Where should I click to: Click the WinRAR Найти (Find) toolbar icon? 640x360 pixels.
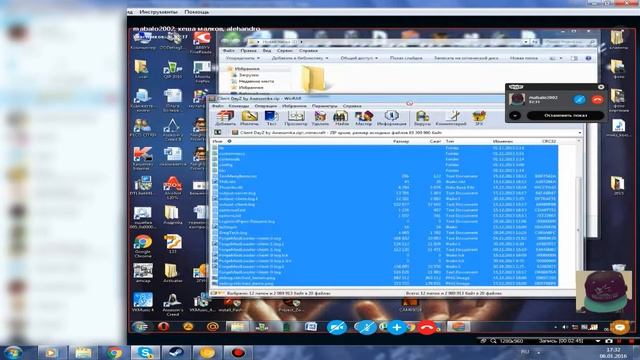(x=341, y=118)
